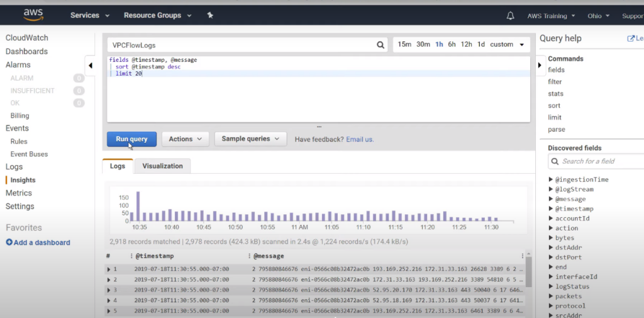The width and height of the screenshot is (644, 318).
Task: Expand the dstAddr discovered field
Action: 551,247
